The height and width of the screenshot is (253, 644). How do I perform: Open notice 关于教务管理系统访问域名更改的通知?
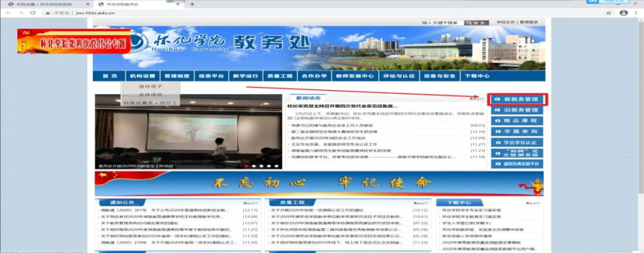click(x=140, y=223)
